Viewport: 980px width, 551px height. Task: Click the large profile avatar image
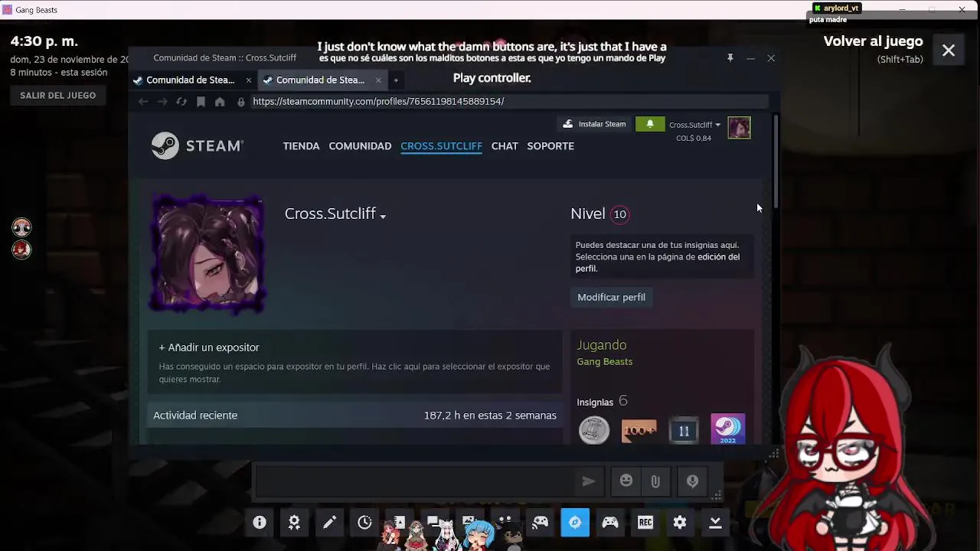point(207,255)
